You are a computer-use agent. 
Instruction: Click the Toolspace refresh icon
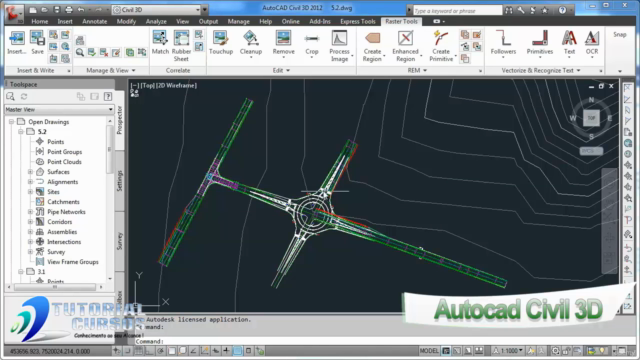coord(24,96)
